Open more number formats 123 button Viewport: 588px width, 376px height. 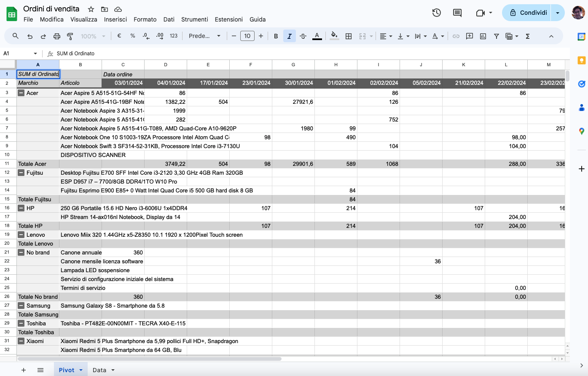(174, 36)
